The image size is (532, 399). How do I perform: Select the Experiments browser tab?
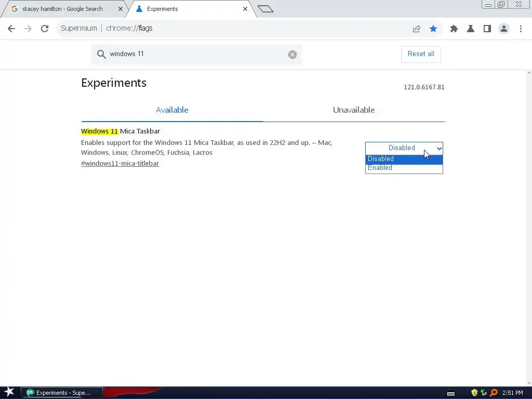[190, 9]
